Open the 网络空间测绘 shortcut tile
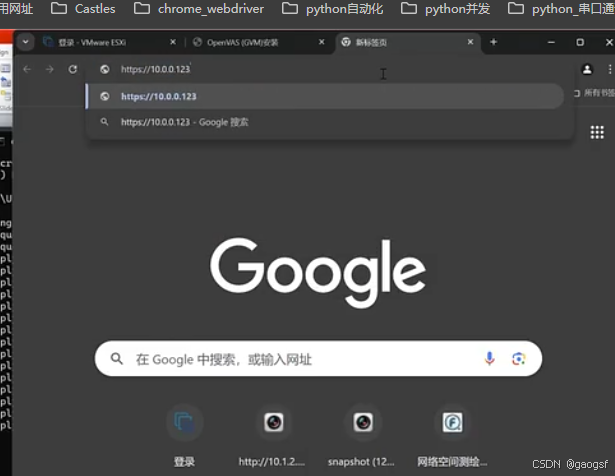Viewport: 615px width, 476px height. [452, 436]
